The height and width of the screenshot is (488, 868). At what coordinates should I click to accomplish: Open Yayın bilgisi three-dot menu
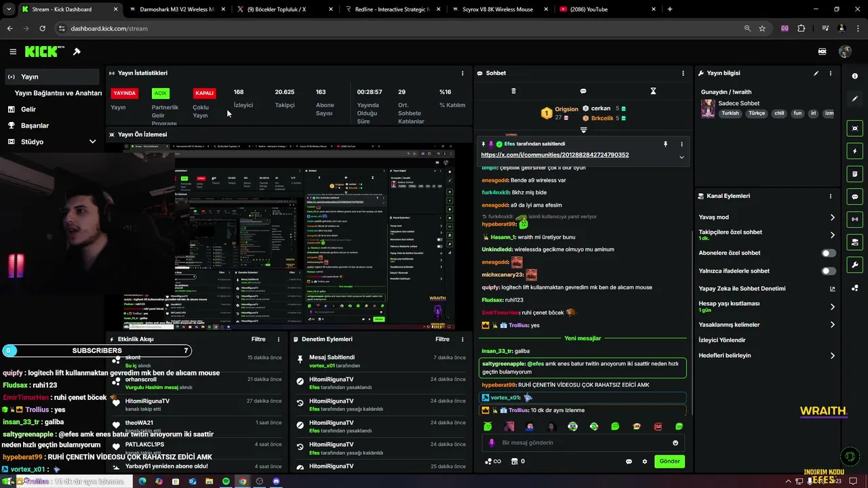coord(830,73)
